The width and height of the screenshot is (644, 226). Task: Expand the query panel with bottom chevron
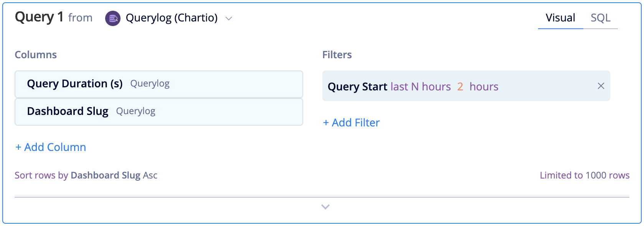(325, 207)
